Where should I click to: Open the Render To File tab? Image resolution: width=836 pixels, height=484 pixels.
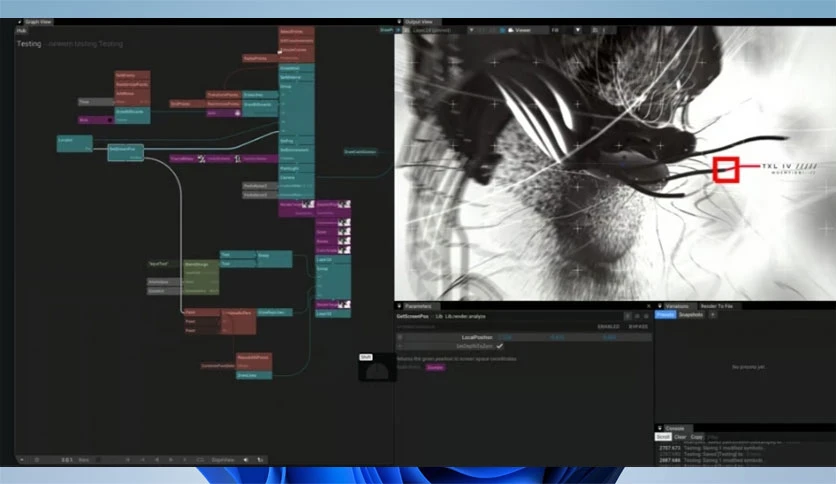717,306
